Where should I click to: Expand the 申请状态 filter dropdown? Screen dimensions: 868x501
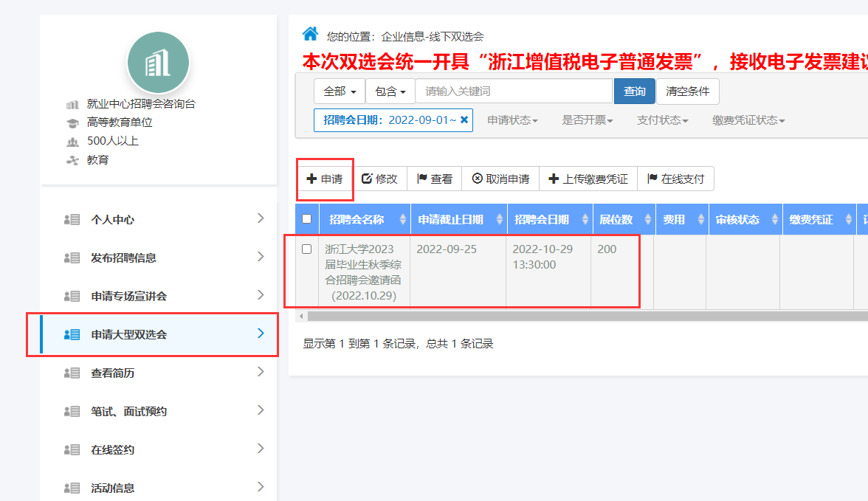[512, 120]
